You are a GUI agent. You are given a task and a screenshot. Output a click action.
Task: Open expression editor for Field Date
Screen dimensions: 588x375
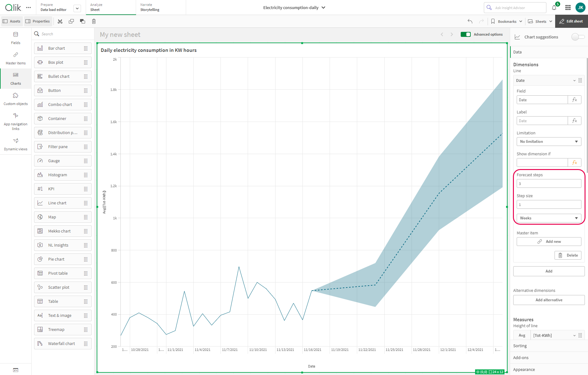point(575,100)
